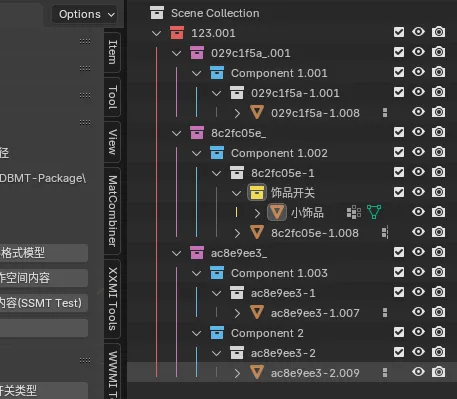Select the ac8e9ee3-1.007 object row
The width and height of the screenshot is (457, 399).
click(x=289, y=313)
